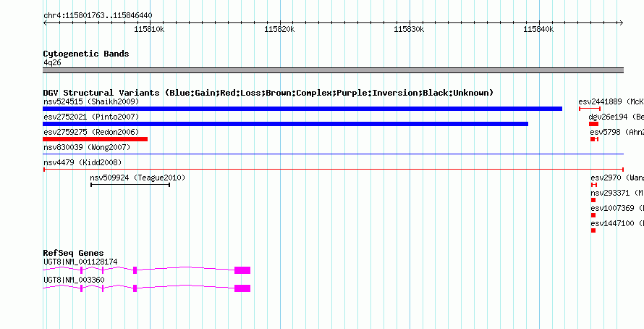This screenshot has width=644, height=329.
Task: Open the nsv830039 (Wong2007) label
Action: click(87, 147)
